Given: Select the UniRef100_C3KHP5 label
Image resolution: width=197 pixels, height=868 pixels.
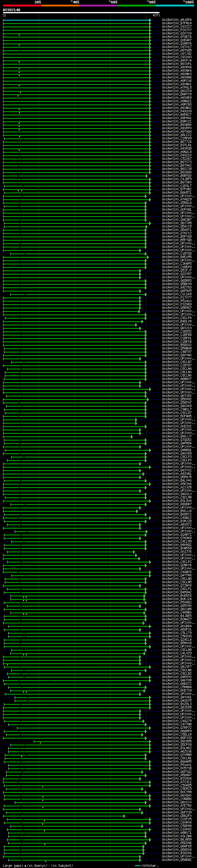Looking at the screenshot, I should pos(177,264).
